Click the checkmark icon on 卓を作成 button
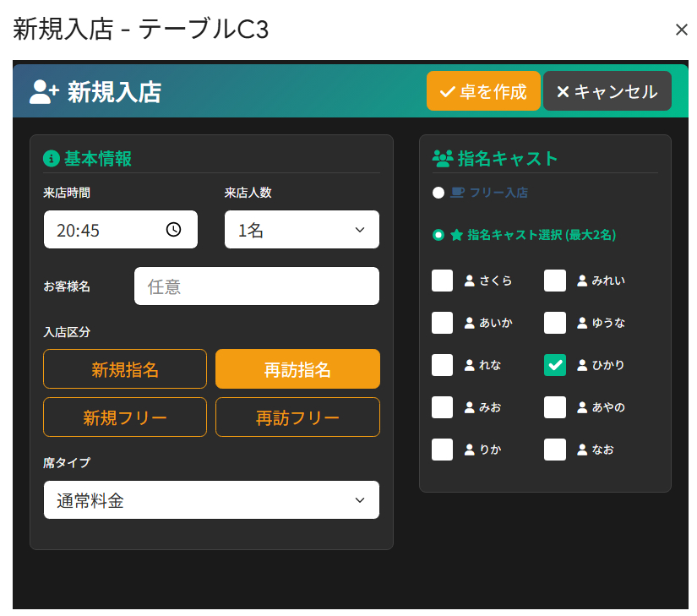The height and width of the screenshot is (616, 697). [447, 92]
